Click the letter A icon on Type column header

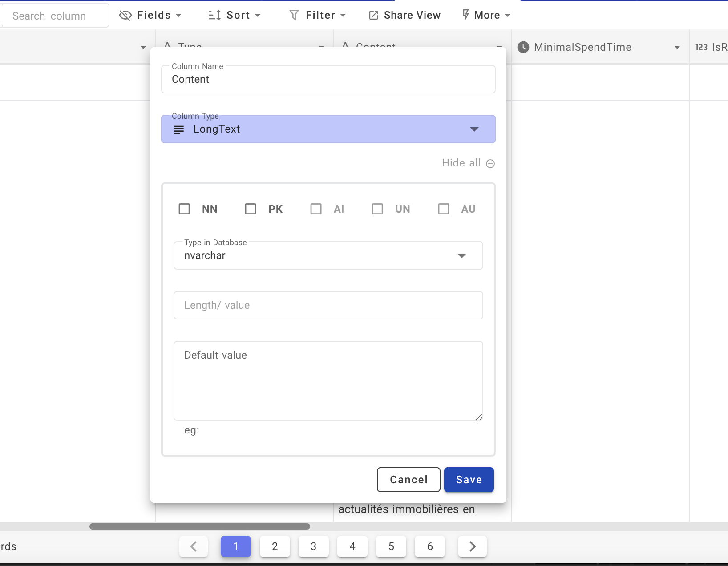point(167,45)
